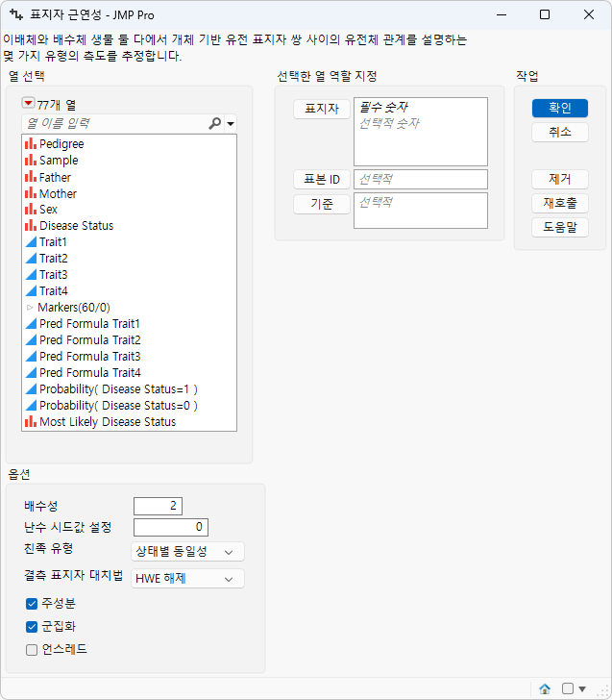Select the Pedigree column
Screen dimensions: 612x700
[61, 144]
